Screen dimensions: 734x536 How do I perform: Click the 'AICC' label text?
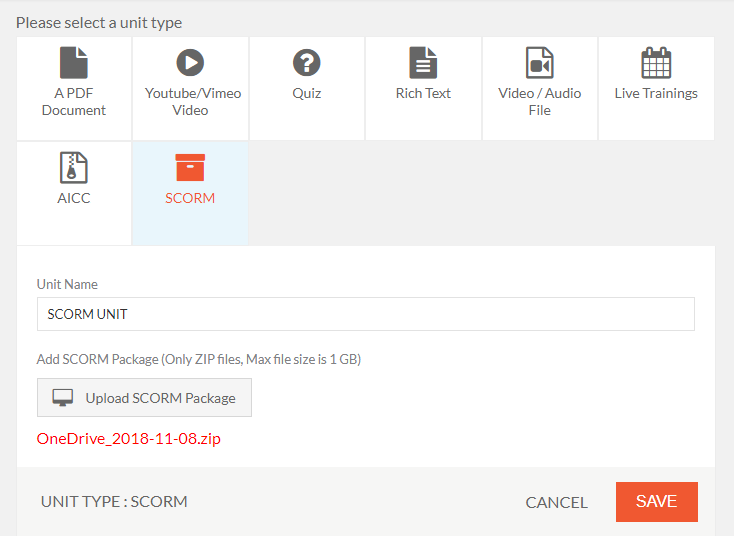pos(73,198)
